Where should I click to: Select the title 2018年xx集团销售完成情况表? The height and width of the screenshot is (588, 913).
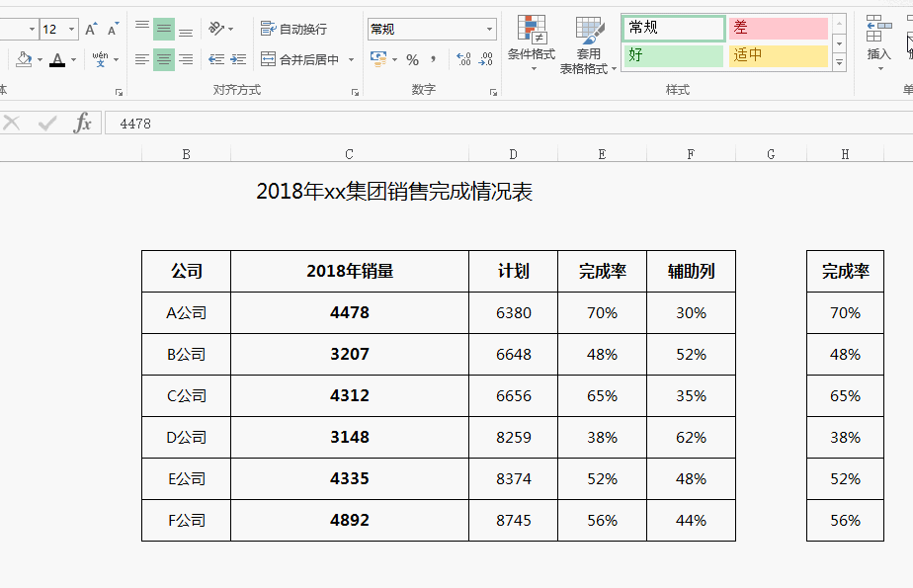[x=394, y=192]
